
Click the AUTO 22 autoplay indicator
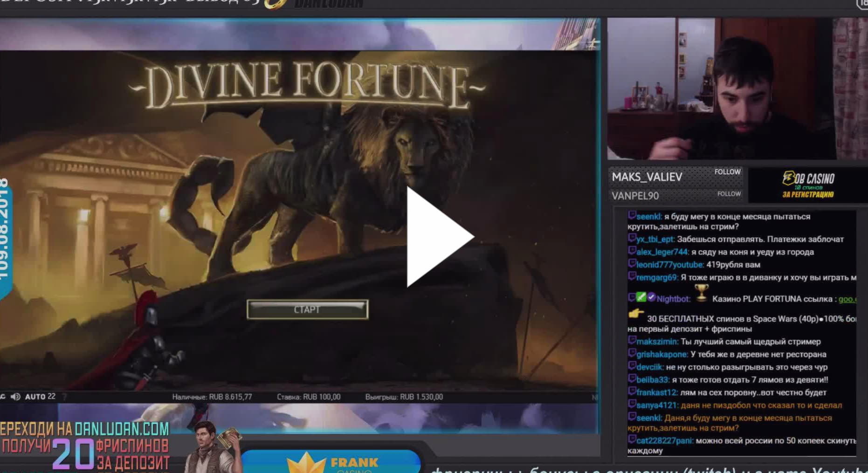[x=40, y=397]
